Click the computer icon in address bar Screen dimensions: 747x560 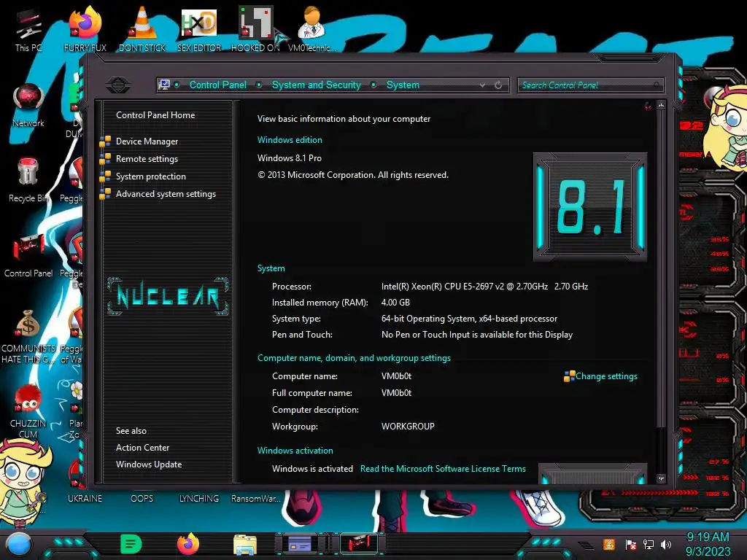[x=164, y=85]
